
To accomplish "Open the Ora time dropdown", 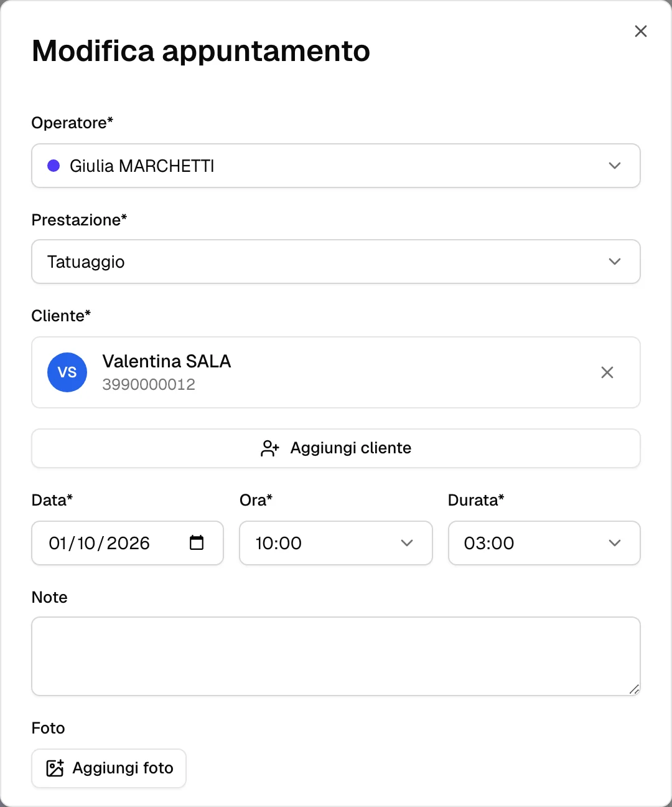I will [336, 543].
